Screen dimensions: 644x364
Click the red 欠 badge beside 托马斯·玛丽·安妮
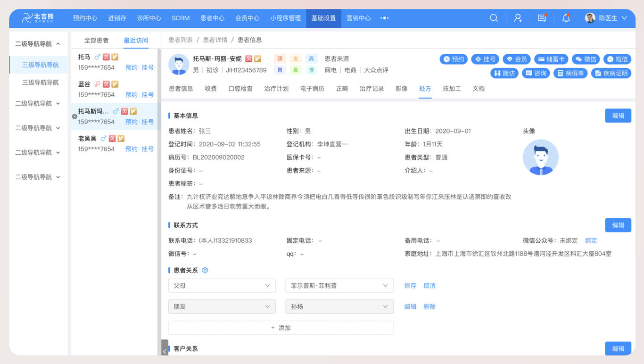coord(248,59)
